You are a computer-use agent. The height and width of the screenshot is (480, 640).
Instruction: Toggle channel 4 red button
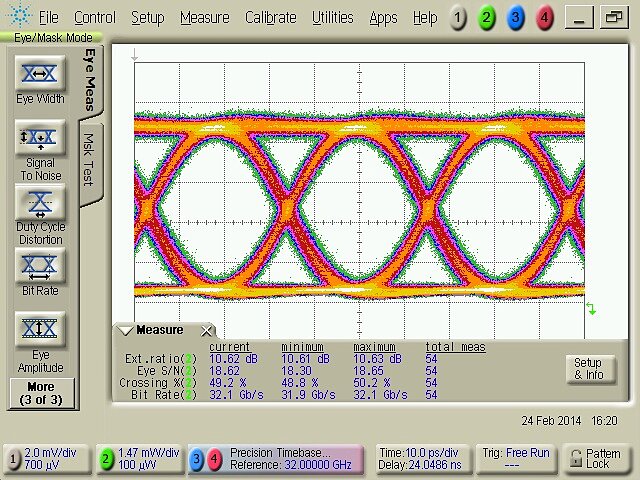(543, 18)
